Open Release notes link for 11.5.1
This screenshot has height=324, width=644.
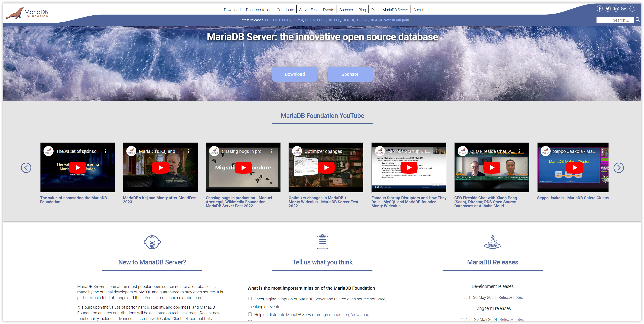pyautogui.click(x=510, y=297)
